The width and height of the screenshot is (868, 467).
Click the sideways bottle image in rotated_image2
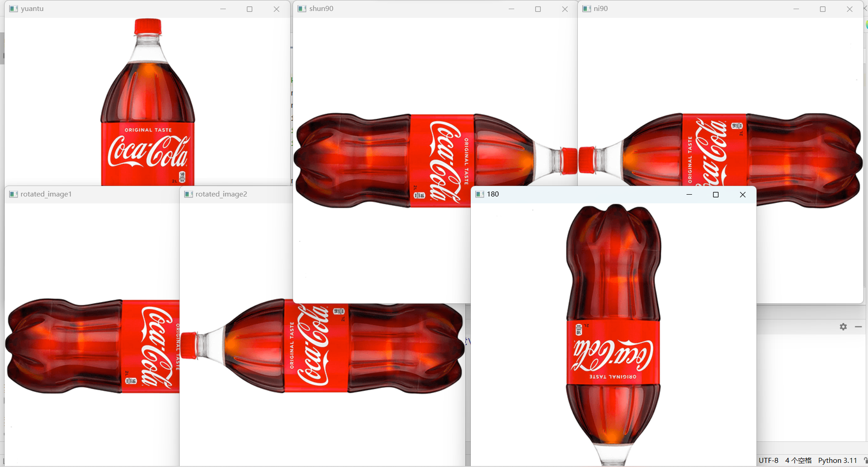tap(323, 346)
